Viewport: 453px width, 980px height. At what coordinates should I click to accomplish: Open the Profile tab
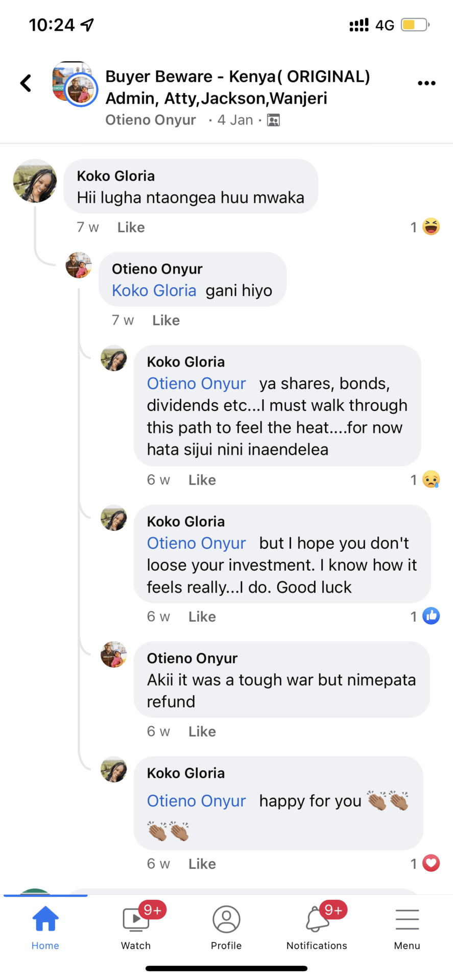226,926
